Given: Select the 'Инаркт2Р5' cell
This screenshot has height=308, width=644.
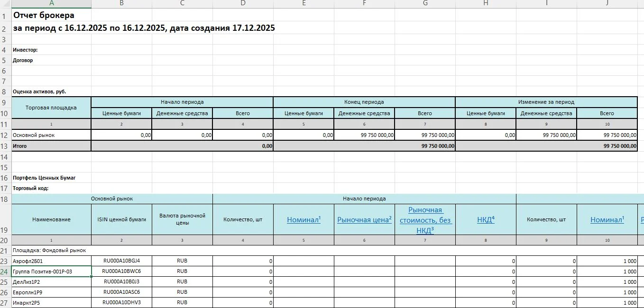Looking at the screenshot, I should click(51, 303).
